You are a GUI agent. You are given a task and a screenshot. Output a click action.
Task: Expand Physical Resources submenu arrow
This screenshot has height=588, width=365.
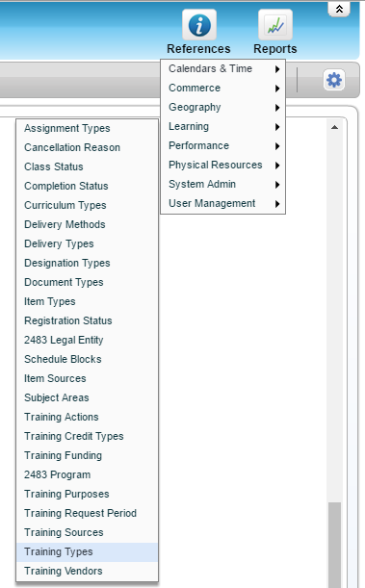click(277, 166)
